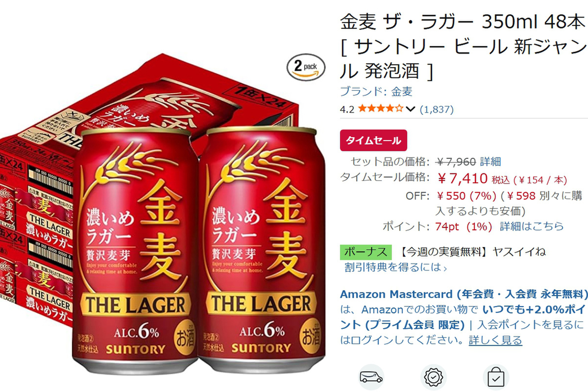Click the タイムセール red badge
Screen dimensions: 588x392
point(374,141)
